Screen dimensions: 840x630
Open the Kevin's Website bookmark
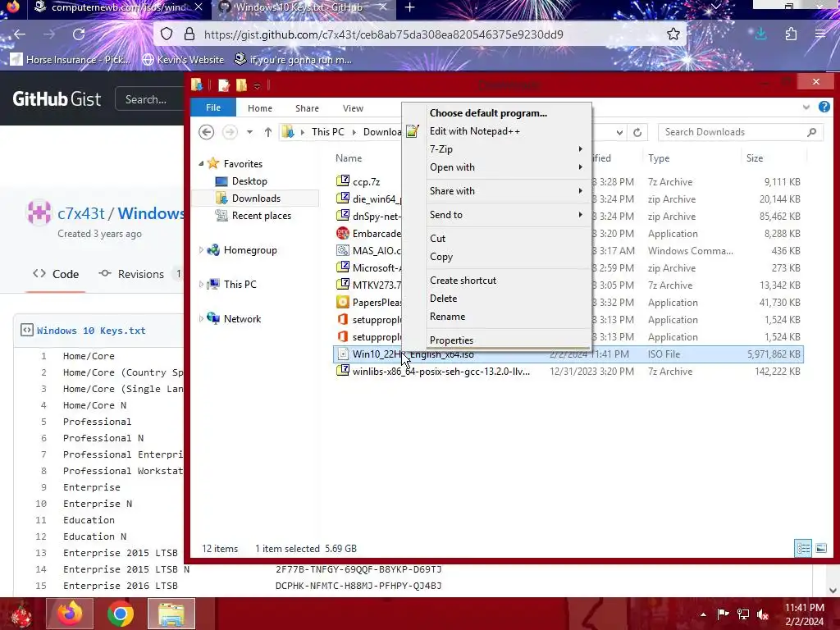pos(183,59)
